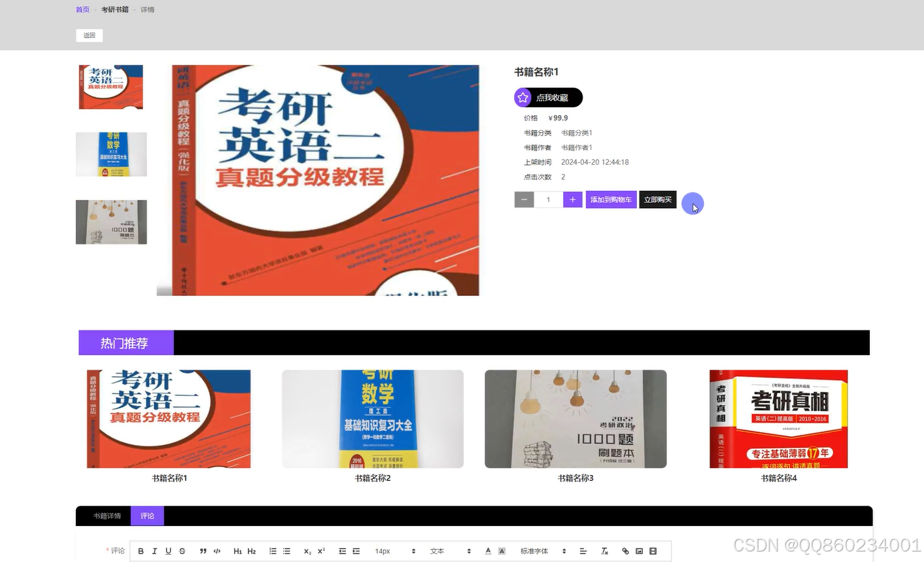Insert an ordered list
The image size is (924, 562).
273,551
